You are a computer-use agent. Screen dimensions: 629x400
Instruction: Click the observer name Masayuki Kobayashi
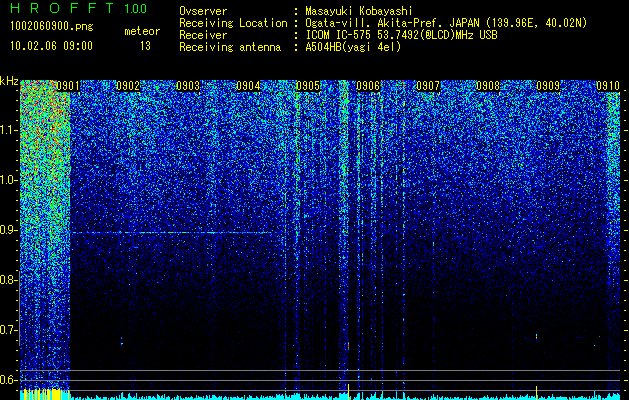[358, 11]
